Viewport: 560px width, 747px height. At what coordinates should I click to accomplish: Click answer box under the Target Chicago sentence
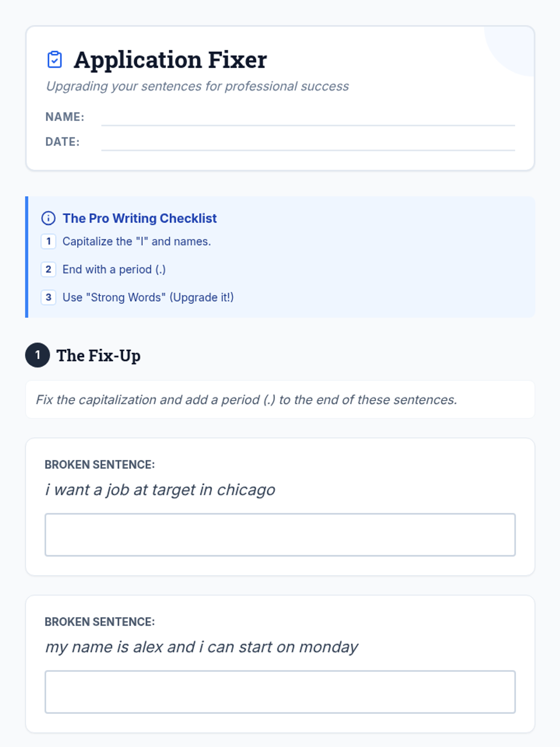pyautogui.click(x=280, y=535)
